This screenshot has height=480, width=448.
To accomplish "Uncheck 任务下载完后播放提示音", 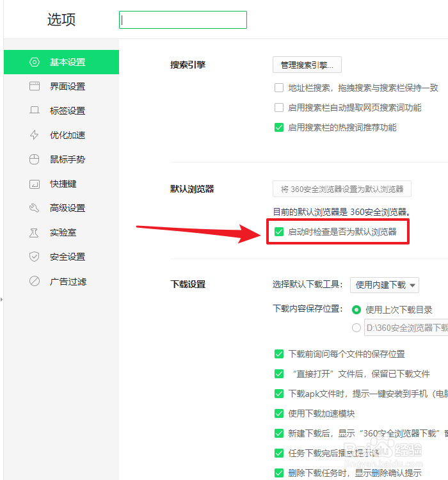I will 279,453.
